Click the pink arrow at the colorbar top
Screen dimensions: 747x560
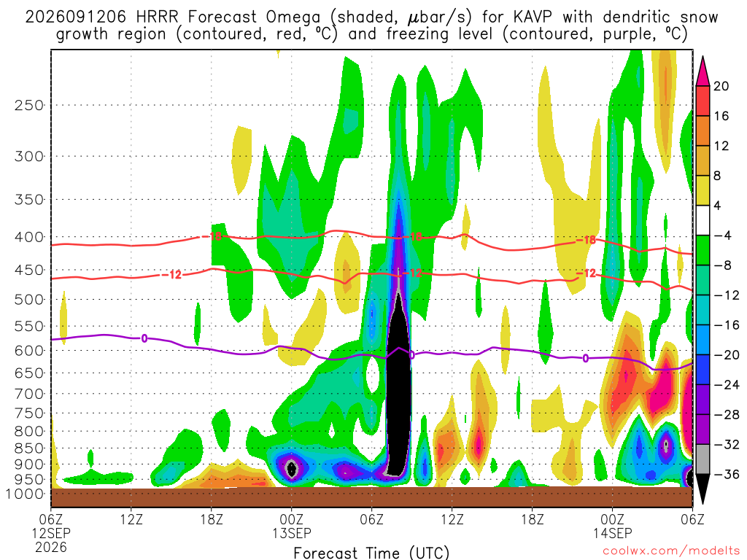[x=703, y=71]
